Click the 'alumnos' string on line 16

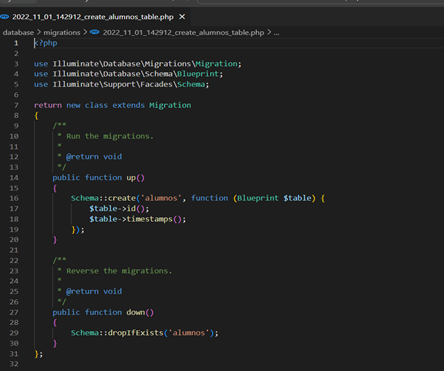coord(161,198)
